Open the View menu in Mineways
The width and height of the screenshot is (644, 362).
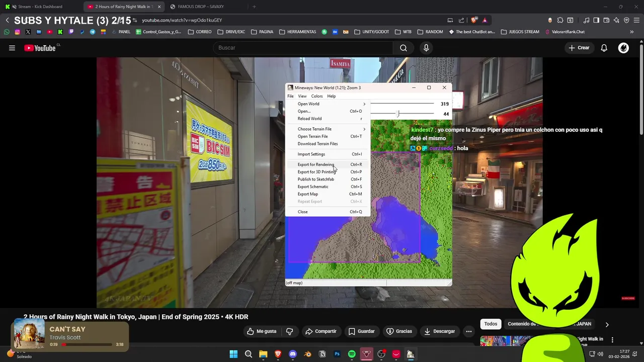(302, 96)
